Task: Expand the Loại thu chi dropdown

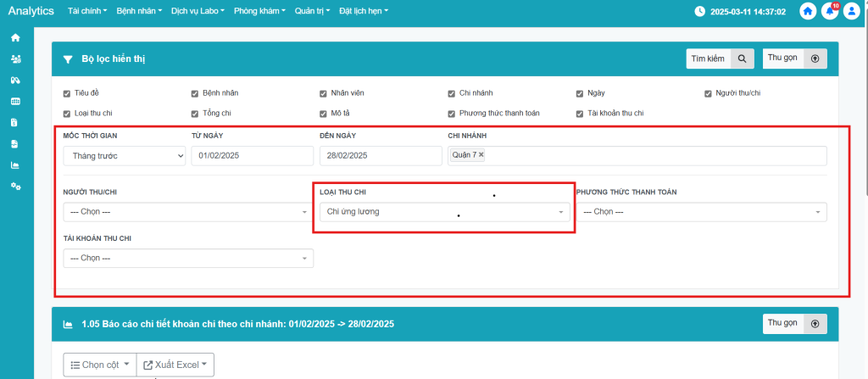Action: (444, 212)
